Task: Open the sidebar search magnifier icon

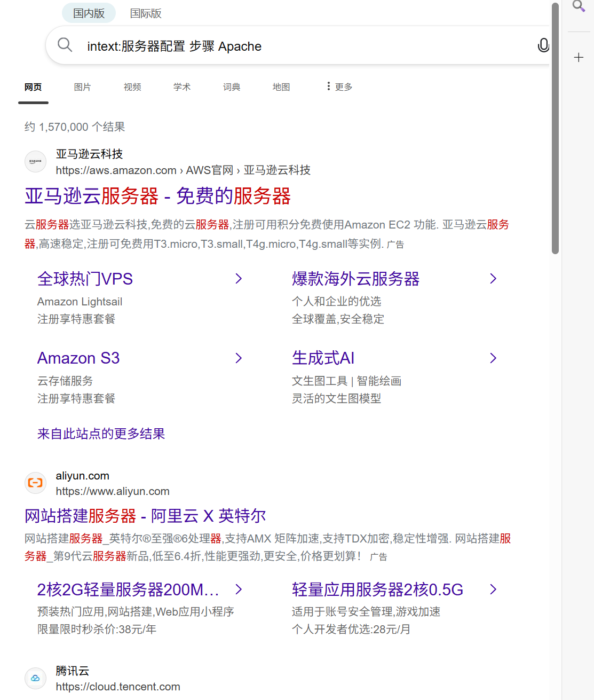Action: pos(579,6)
